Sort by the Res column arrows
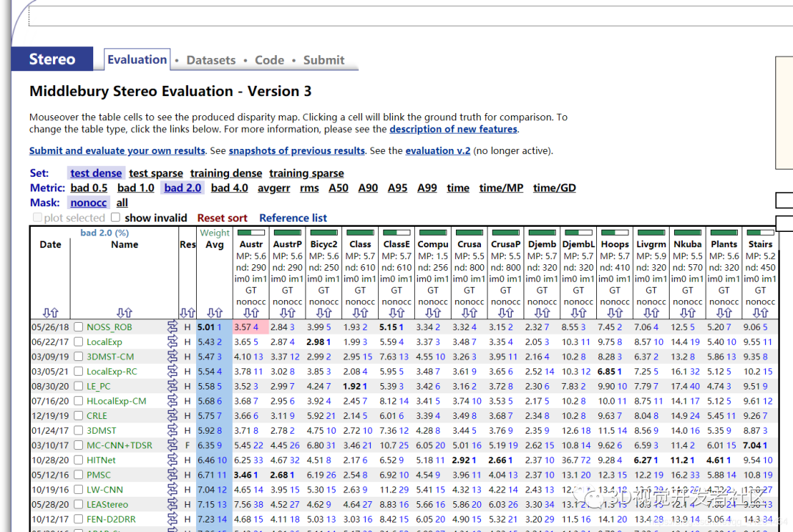This screenshot has height=532, width=793. 187,313
